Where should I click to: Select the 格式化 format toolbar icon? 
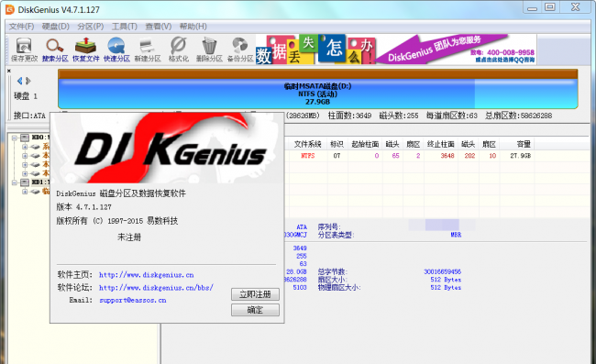click(x=178, y=50)
